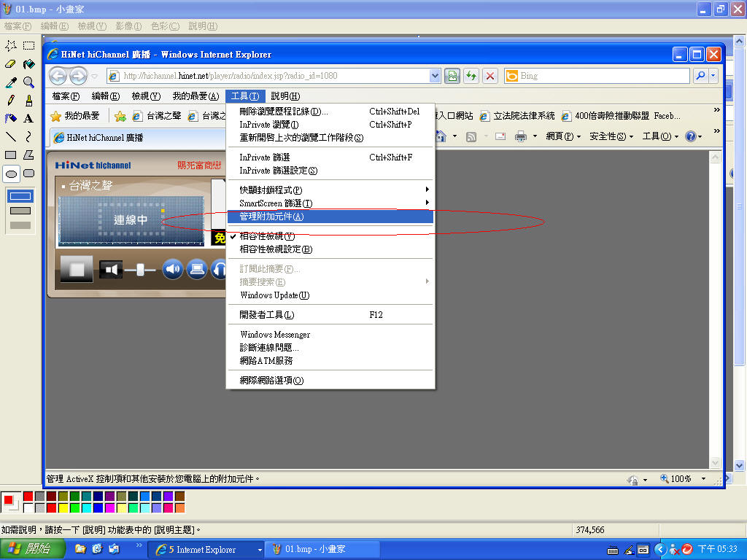Click the Refresh icon beside the address bar
The width and height of the screenshot is (747, 560).
point(471,76)
